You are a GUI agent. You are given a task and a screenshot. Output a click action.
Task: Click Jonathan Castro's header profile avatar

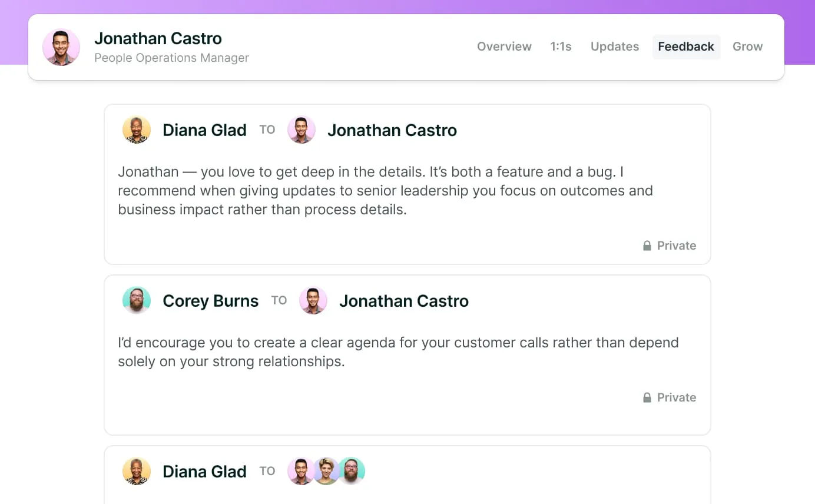click(x=61, y=47)
